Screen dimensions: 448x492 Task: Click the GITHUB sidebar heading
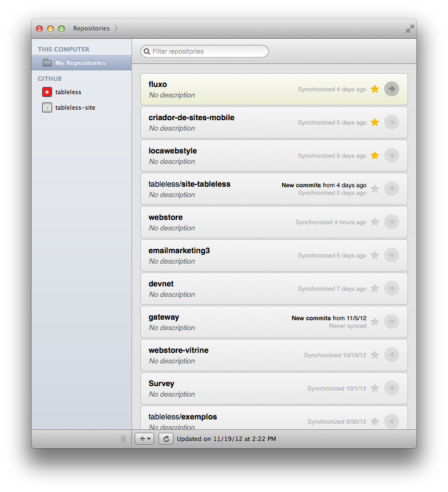coord(49,79)
